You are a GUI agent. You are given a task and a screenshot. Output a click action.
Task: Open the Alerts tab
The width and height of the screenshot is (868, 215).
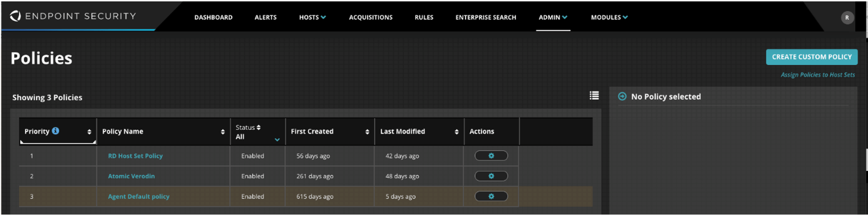[265, 17]
